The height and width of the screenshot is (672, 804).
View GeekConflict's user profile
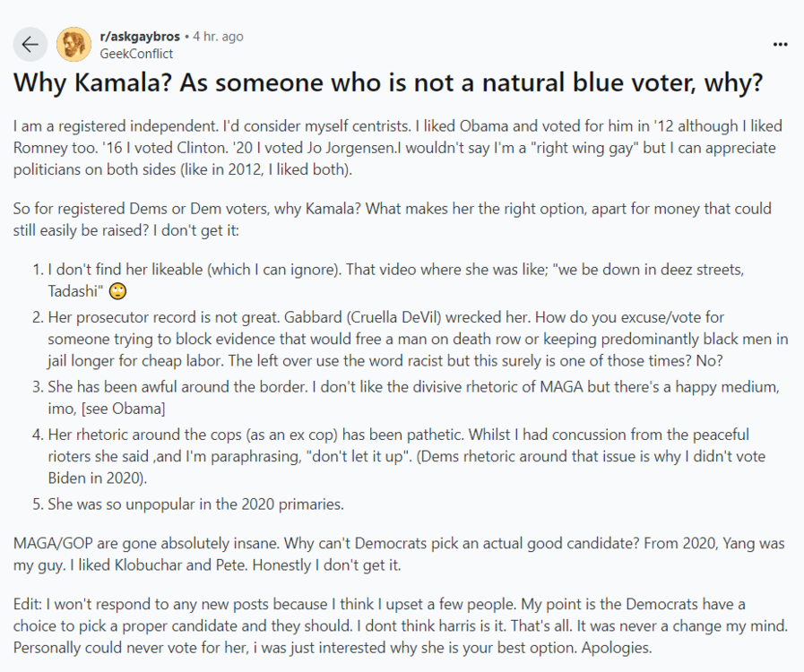(136, 53)
